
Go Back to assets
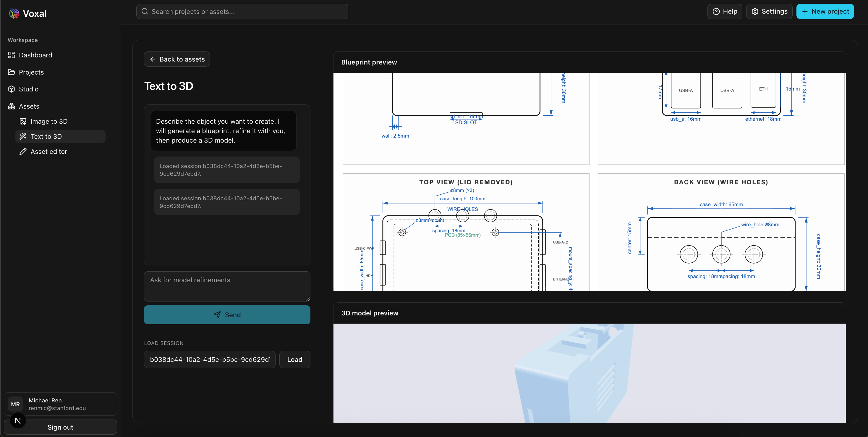tap(177, 59)
